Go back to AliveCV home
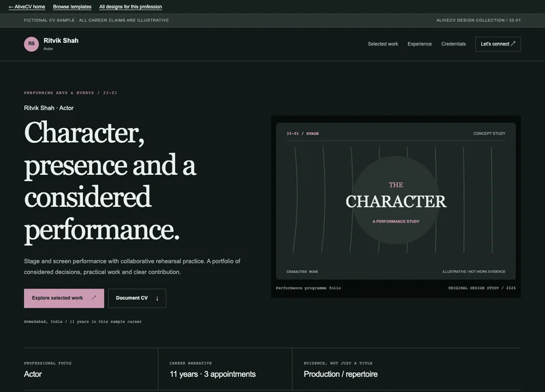 (x=27, y=7)
